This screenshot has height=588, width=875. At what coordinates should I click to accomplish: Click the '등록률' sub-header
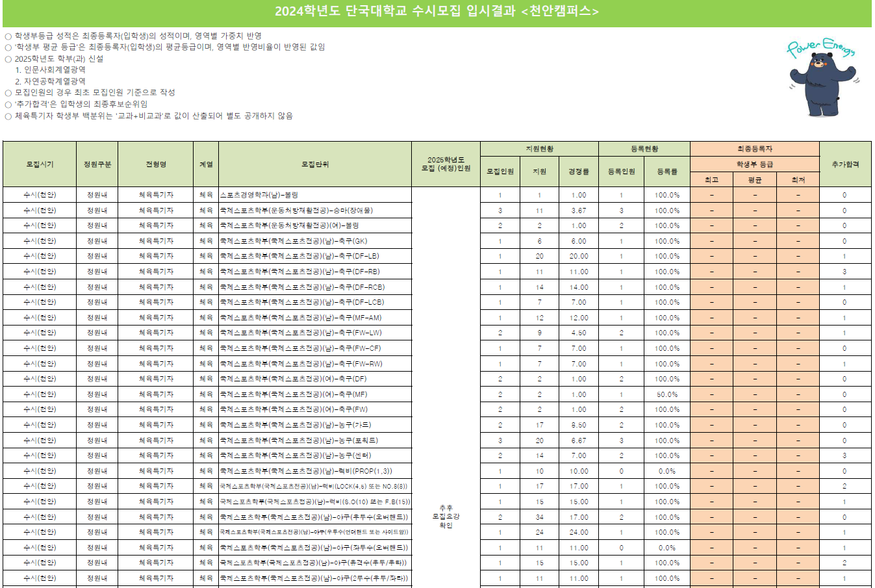point(667,172)
